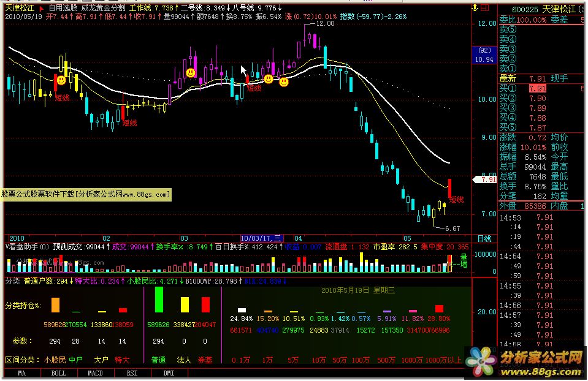The width and height of the screenshot is (588, 381).
Task: Click the 分类 indicator title
Action: pos(12,281)
